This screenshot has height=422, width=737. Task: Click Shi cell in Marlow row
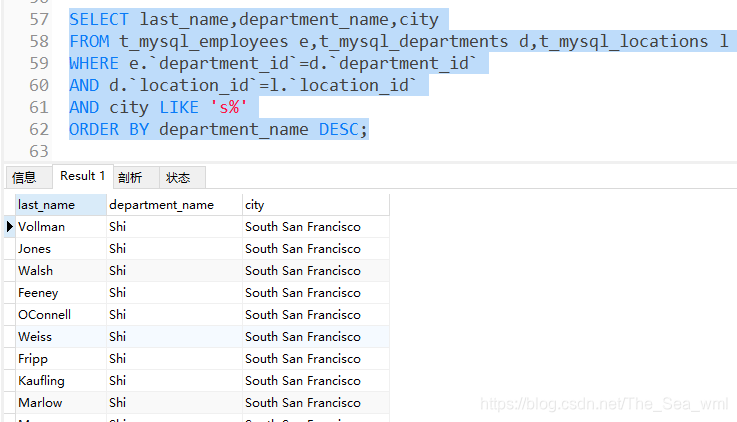pyautogui.click(x=174, y=403)
